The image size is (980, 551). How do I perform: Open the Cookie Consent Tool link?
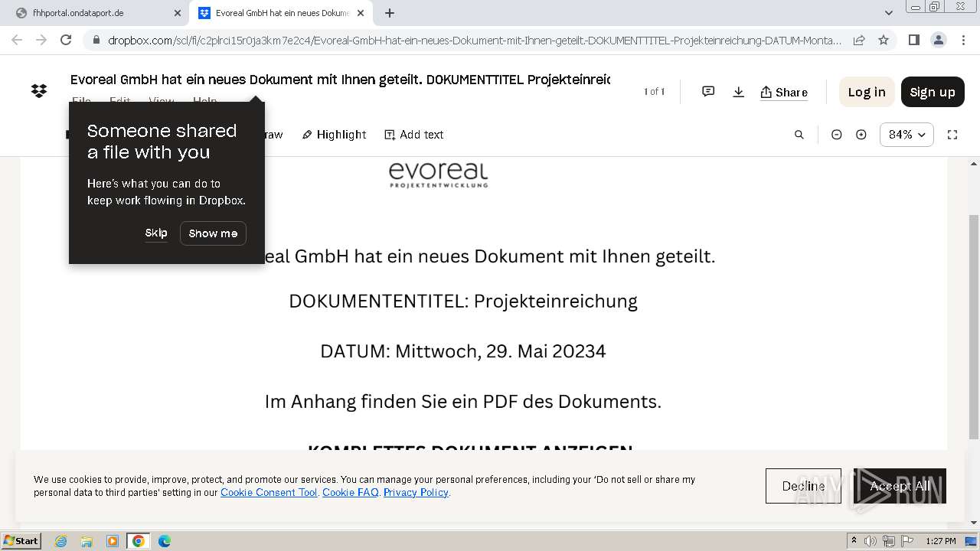pos(269,492)
